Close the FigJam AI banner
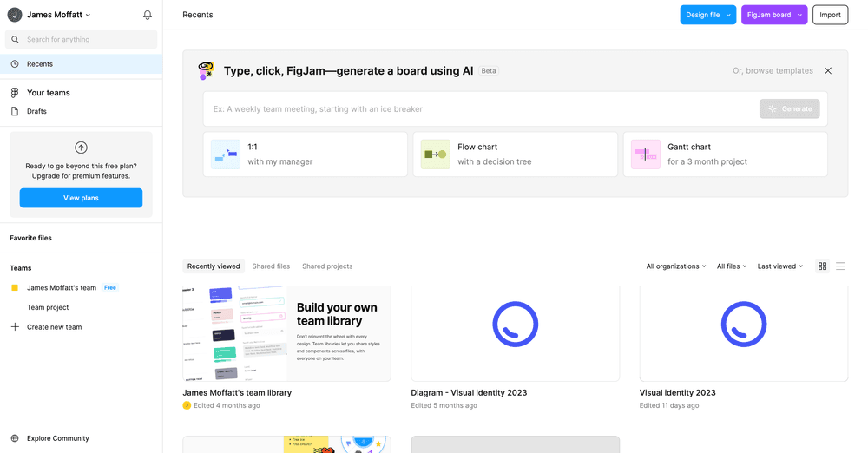This screenshot has width=868, height=453. click(x=827, y=71)
